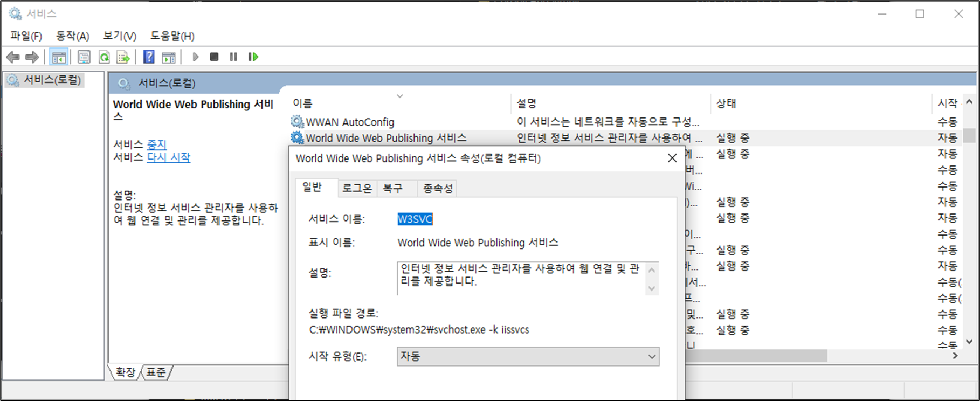Minimize the 서비스 window
The height and width of the screenshot is (401, 980).
[882, 14]
